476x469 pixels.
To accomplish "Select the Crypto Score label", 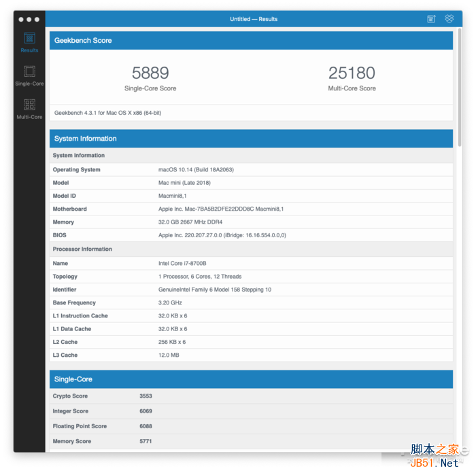I will 70,396.
